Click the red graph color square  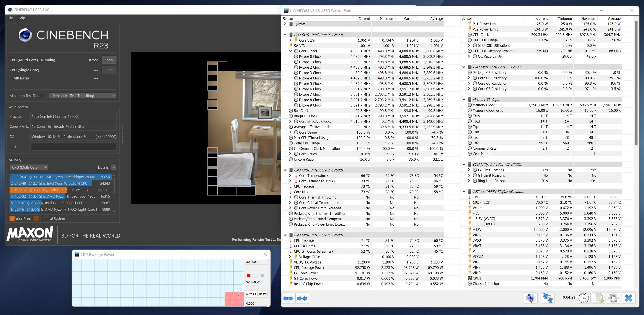[x=248, y=276]
